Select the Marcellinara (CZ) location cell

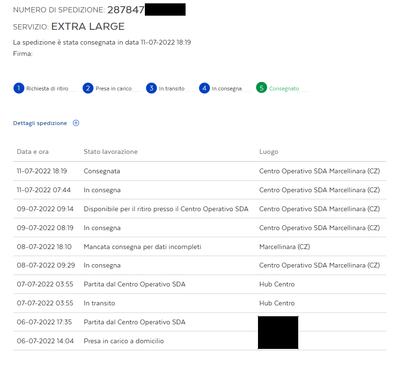pyautogui.click(x=285, y=247)
